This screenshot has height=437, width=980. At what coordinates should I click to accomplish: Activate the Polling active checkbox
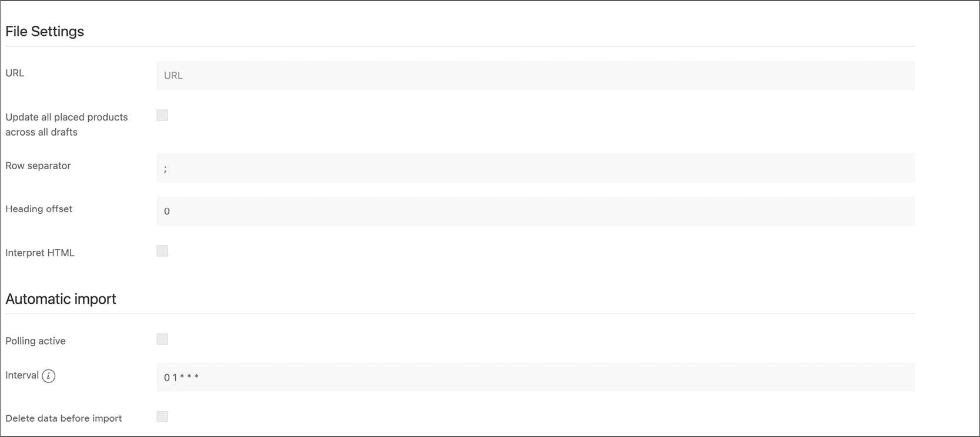click(162, 339)
